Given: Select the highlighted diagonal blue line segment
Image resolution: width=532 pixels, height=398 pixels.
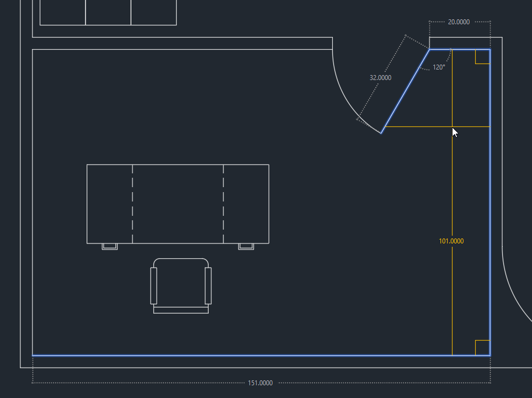Looking at the screenshot, I should coord(405,91).
